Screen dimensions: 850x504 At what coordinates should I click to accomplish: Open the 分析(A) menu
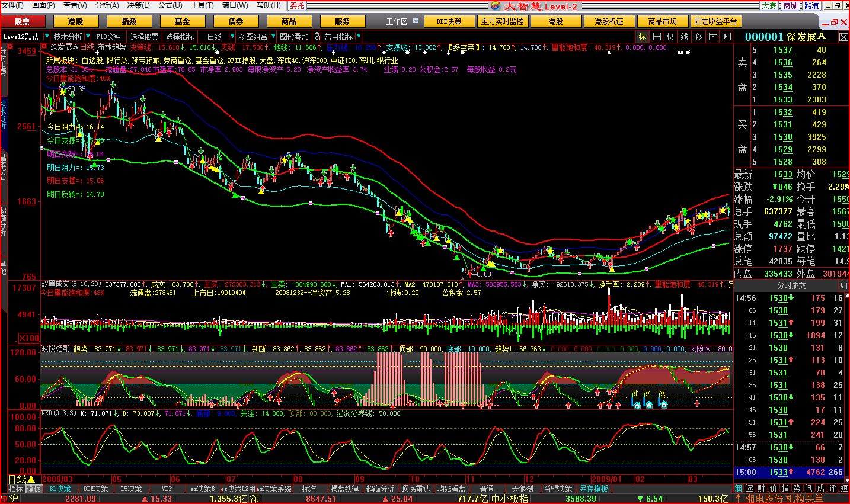click(x=107, y=5)
